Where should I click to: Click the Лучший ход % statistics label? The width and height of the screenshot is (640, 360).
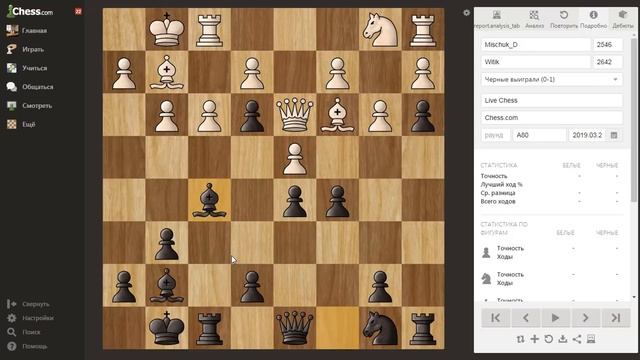(501, 184)
